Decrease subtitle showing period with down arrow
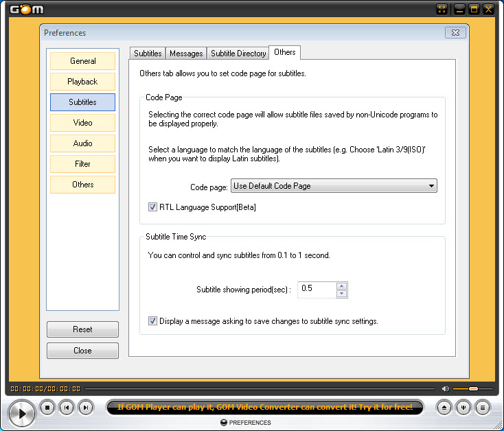Screen dimensions: 504x431 342,294
